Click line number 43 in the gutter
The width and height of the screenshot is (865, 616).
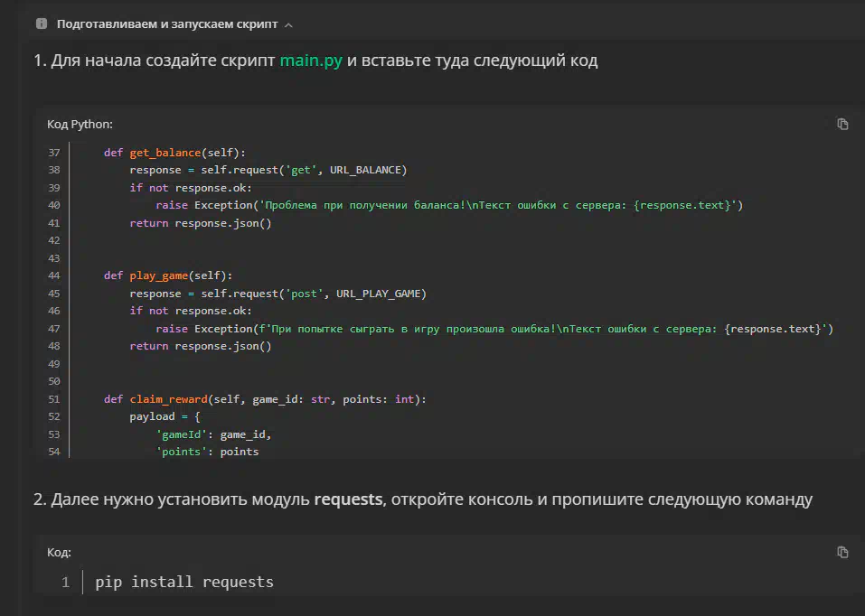[x=54, y=258]
